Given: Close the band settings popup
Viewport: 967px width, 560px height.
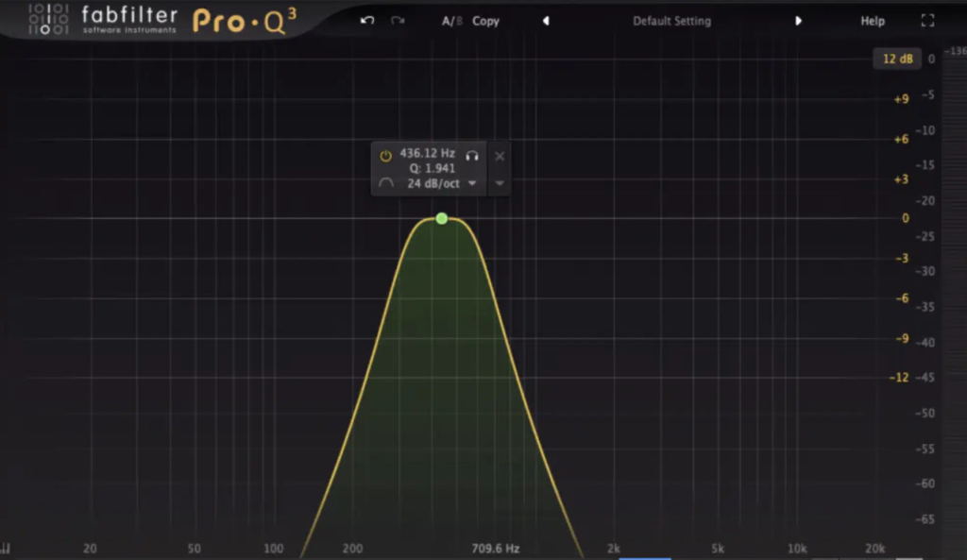Looking at the screenshot, I should click(x=500, y=156).
